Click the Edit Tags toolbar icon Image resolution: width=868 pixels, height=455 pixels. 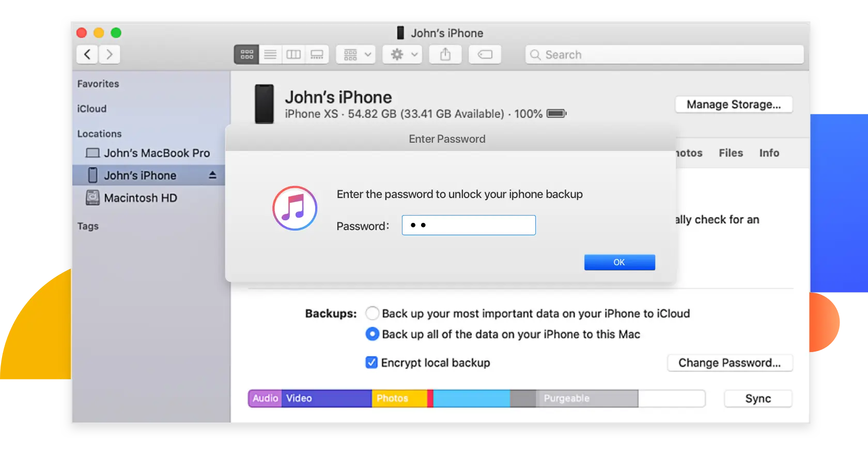pyautogui.click(x=485, y=54)
